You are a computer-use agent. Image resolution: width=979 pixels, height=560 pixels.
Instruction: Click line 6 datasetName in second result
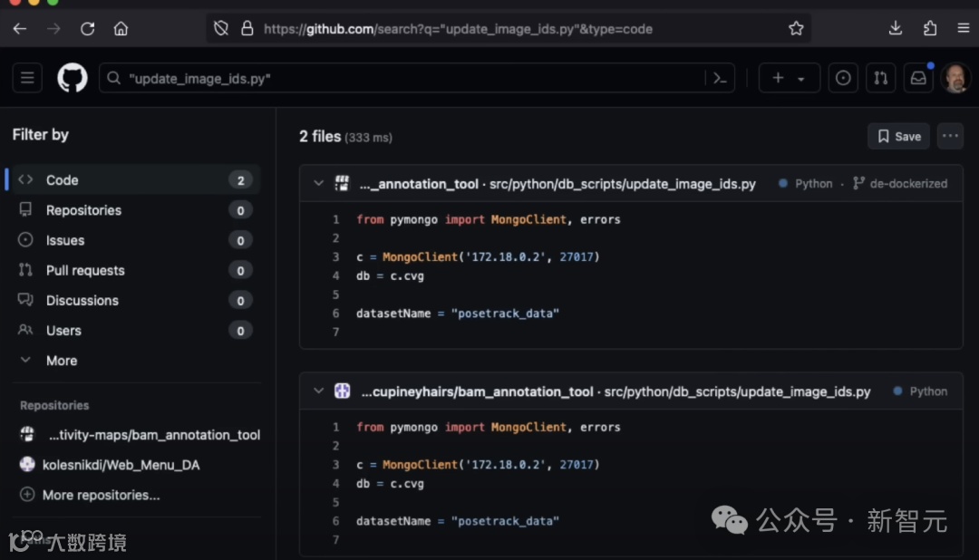[x=458, y=521]
